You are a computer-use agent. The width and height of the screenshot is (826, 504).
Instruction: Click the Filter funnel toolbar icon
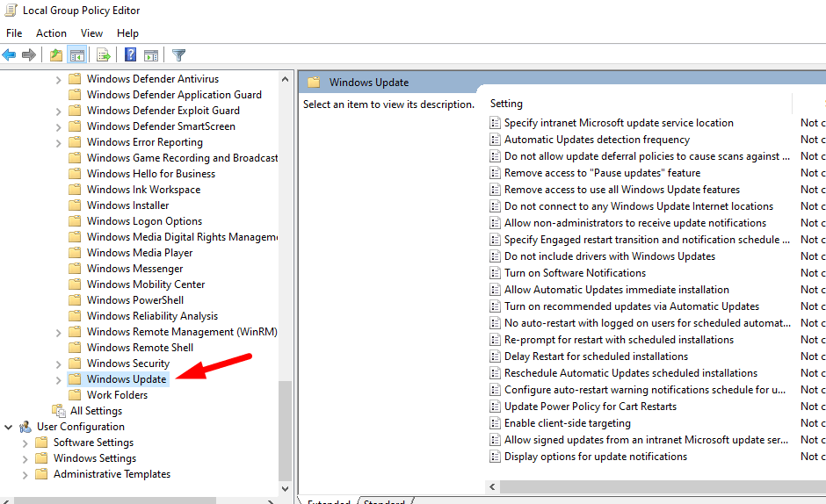point(178,55)
